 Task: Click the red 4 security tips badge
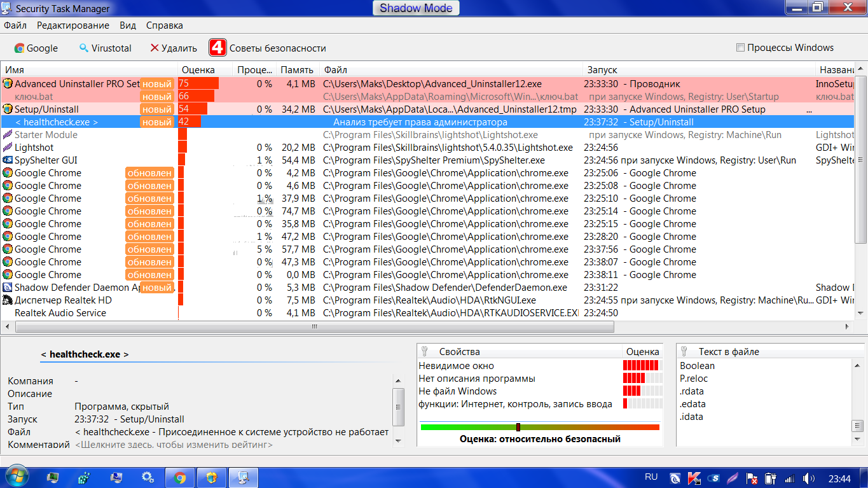(x=217, y=48)
